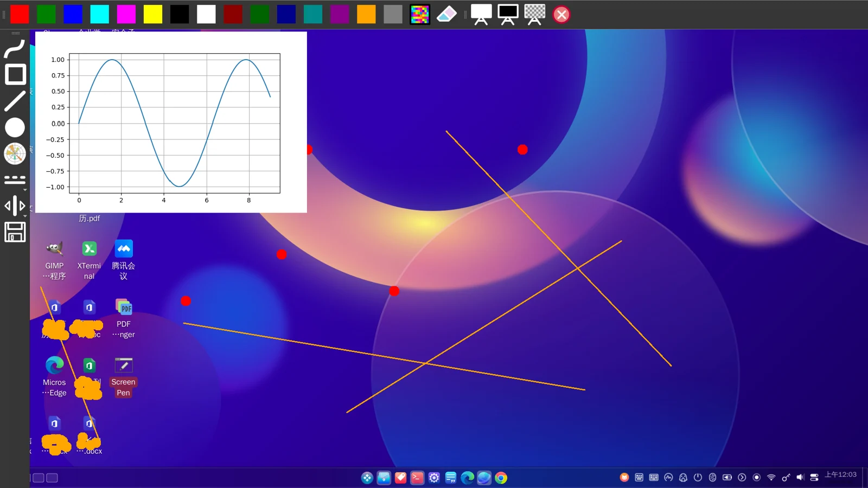The width and height of the screenshot is (868, 488).
Task: Select the filled circle shape tool
Action: coord(15,127)
